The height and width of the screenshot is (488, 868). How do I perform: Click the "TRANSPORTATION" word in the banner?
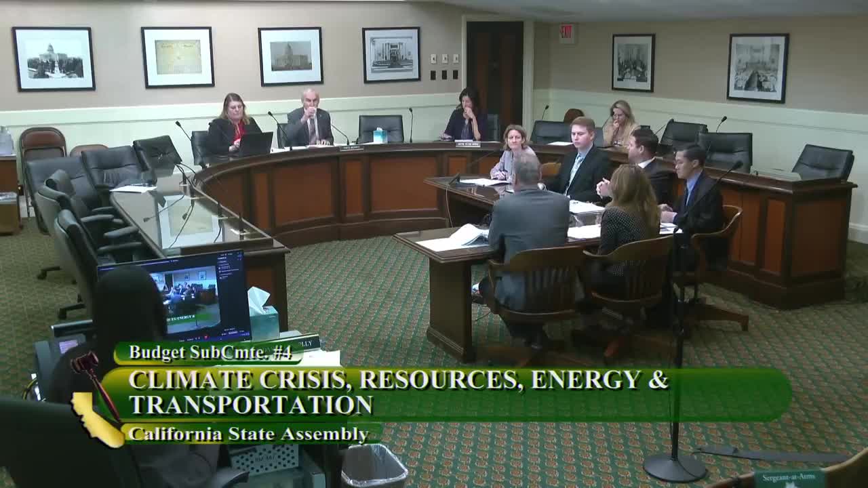coord(251,405)
